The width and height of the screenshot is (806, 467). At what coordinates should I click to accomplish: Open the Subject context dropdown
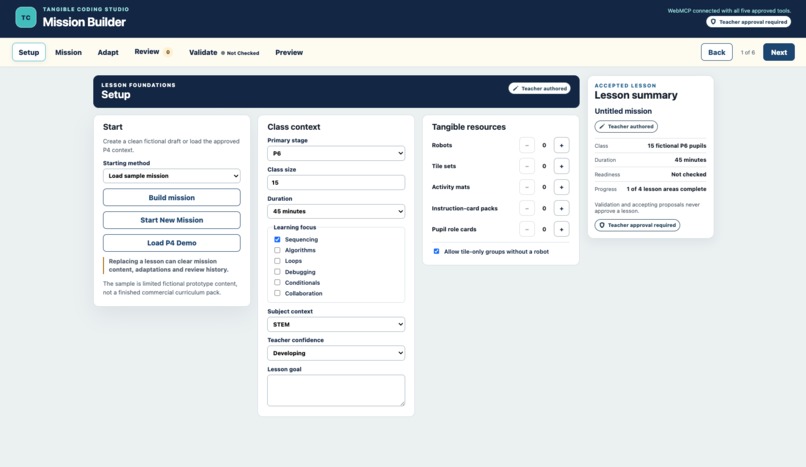click(336, 324)
